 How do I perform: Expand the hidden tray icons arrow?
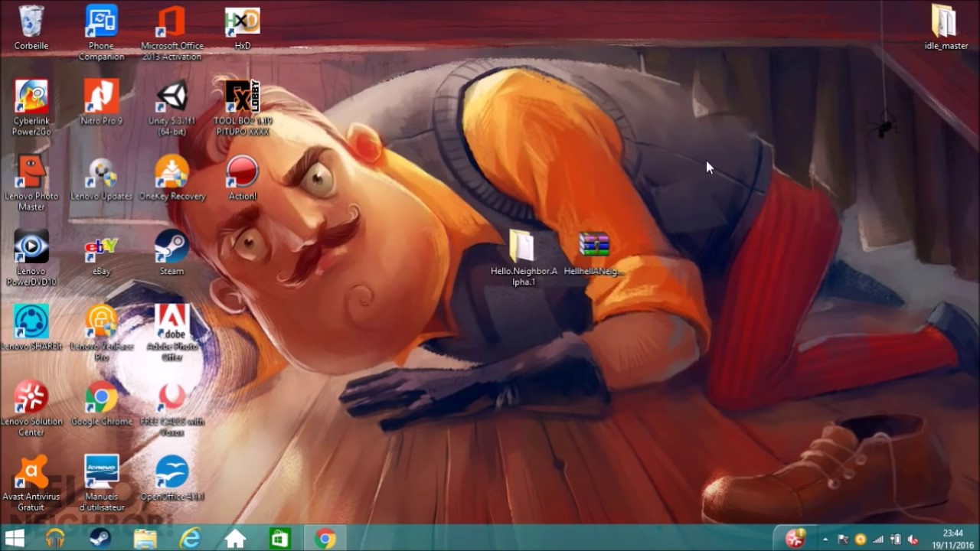pos(825,540)
